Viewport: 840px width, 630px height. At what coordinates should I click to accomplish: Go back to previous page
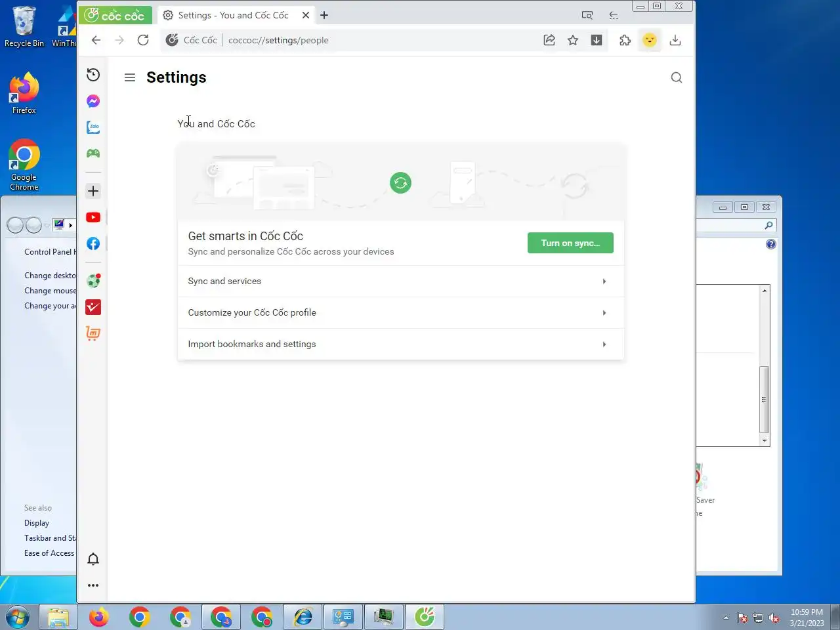click(96, 40)
